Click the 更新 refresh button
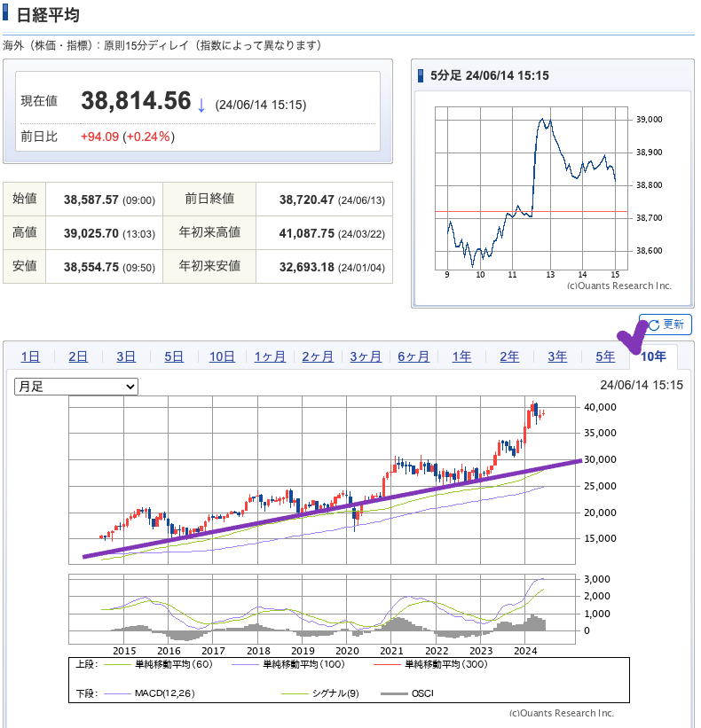The height and width of the screenshot is (728, 701). click(x=666, y=324)
